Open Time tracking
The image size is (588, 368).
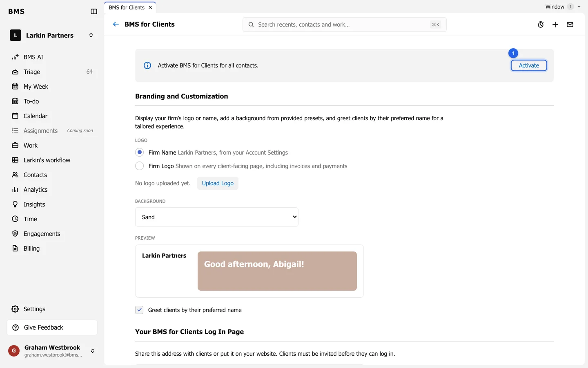pos(52,219)
